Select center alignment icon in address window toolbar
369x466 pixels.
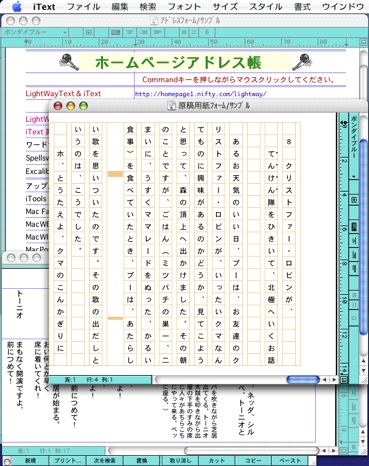tap(130, 32)
